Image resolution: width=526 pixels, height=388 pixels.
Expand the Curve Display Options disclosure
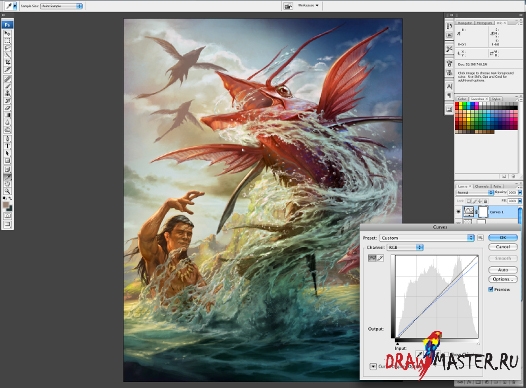373,366
